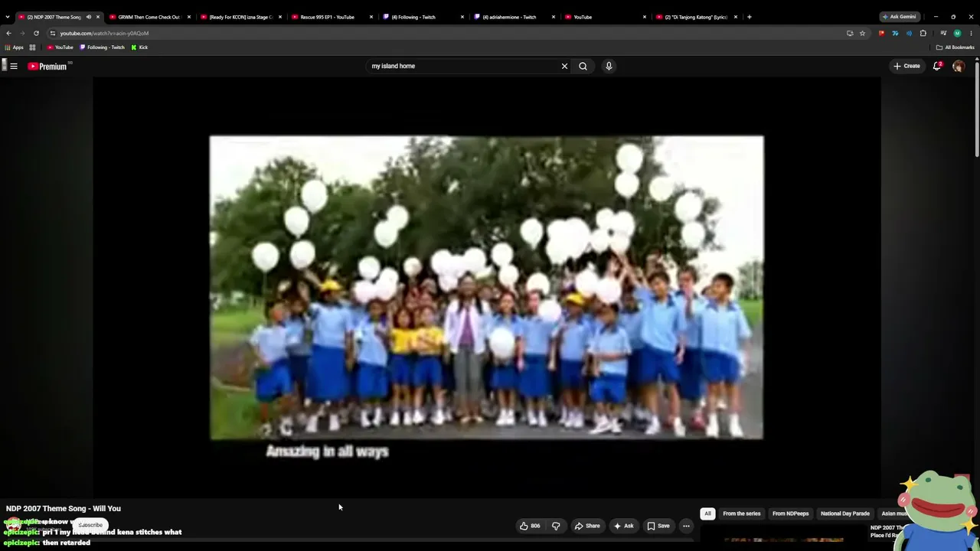Viewport: 980px width, 551px height.
Task: Save video to playlist
Action: (x=658, y=526)
